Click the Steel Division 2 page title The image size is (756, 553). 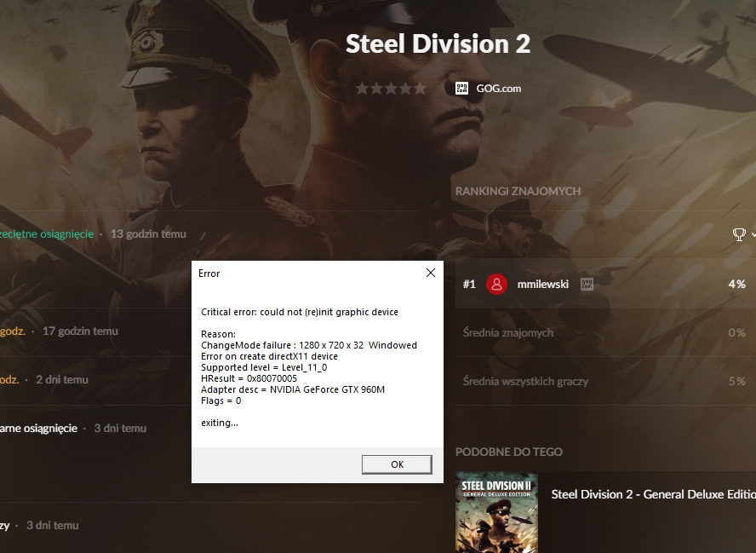coord(438,44)
